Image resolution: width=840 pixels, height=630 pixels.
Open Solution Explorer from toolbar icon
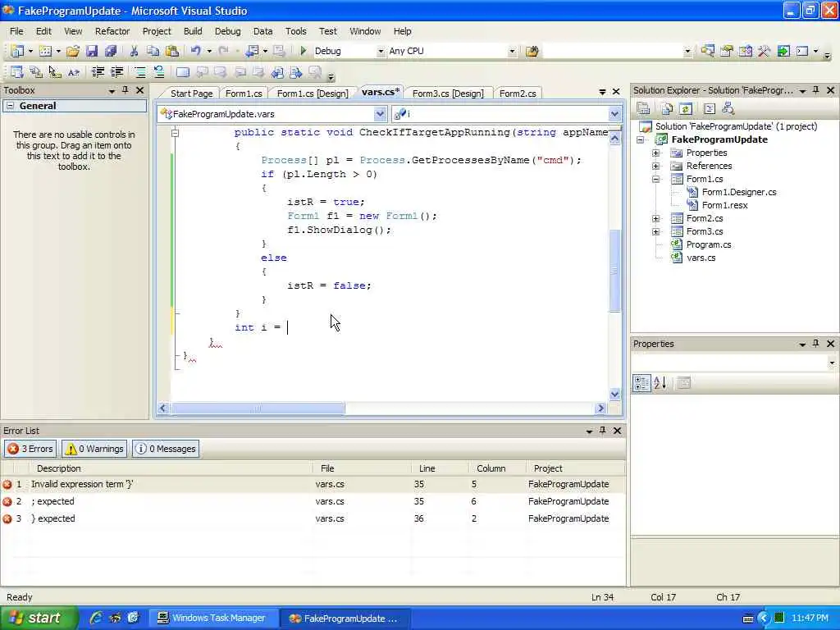(x=708, y=51)
